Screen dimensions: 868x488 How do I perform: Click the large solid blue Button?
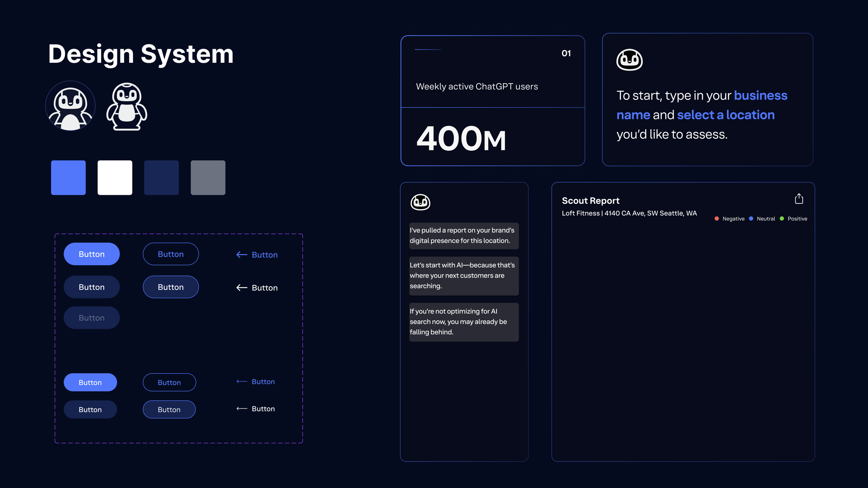(x=92, y=254)
